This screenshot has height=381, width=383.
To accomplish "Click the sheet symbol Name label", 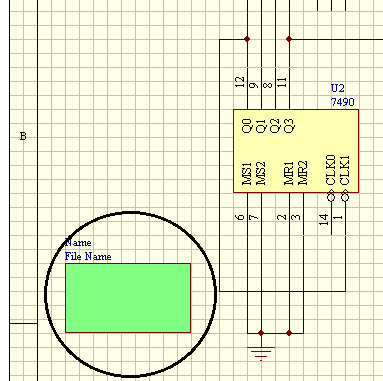I will 78,242.
